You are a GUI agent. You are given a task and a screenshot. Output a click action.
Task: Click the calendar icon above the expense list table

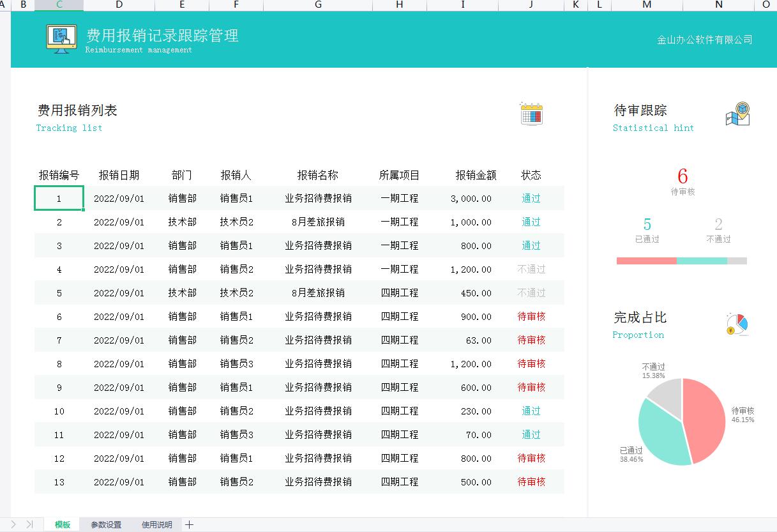pyautogui.click(x=532, y=114)
